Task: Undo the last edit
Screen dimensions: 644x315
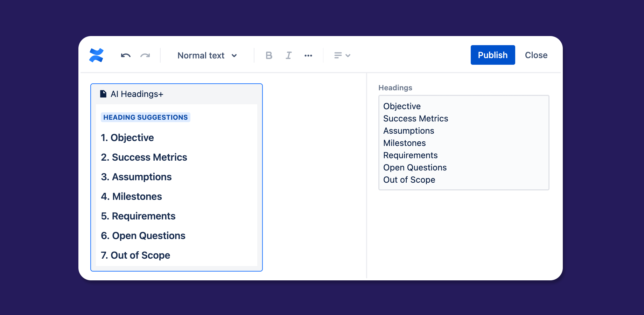Action: [x=126, y=55]
